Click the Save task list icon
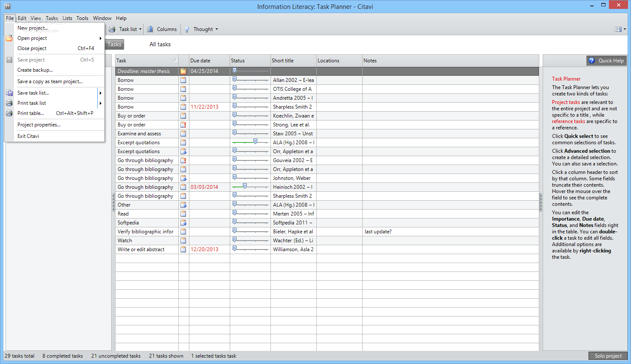The width and height of the screenshot is (631, 364). point(9,93)
